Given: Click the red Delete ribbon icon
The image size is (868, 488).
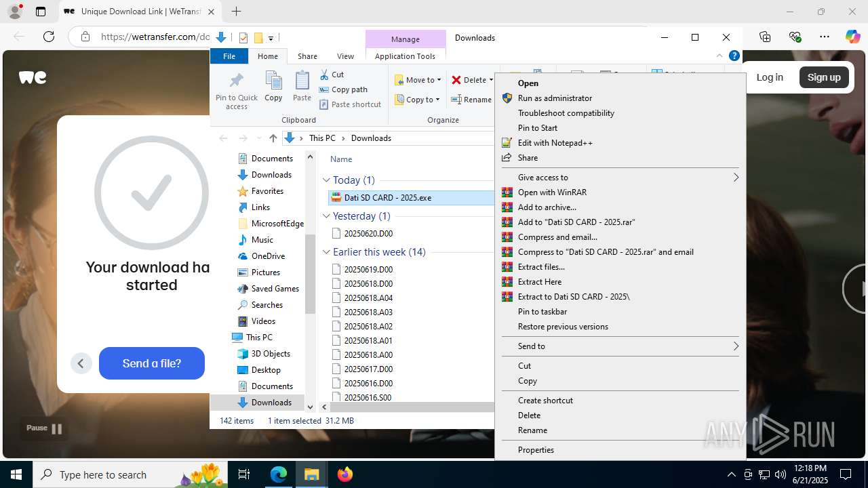Looking at the screenshot, I should pos(456,80).
